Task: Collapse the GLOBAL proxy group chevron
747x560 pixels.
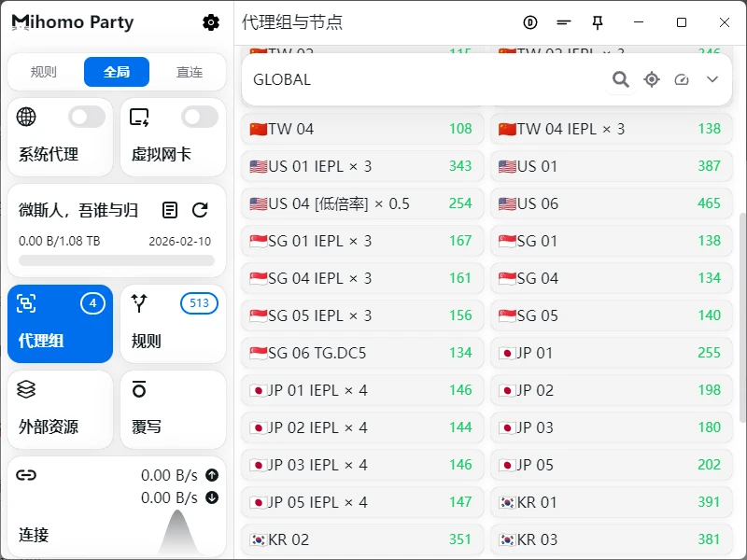Action: [x=712, y=79]
